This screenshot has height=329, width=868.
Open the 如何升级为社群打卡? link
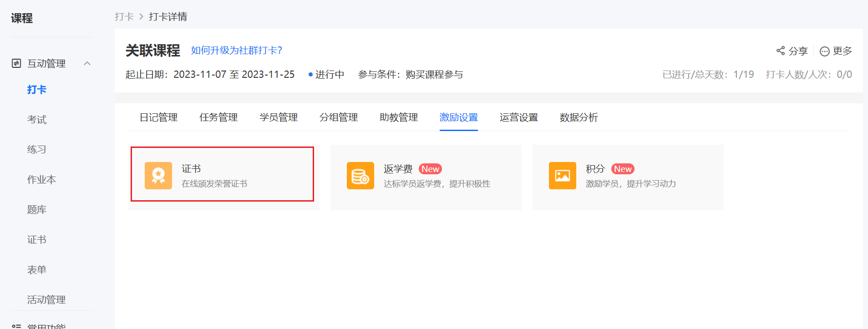point(237,50)
